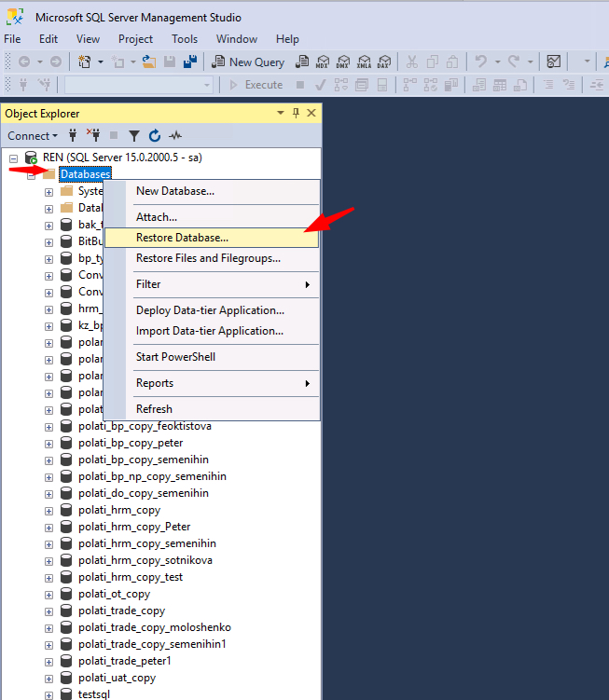Open the Filter submenu
609x700 pixels.
212,284
